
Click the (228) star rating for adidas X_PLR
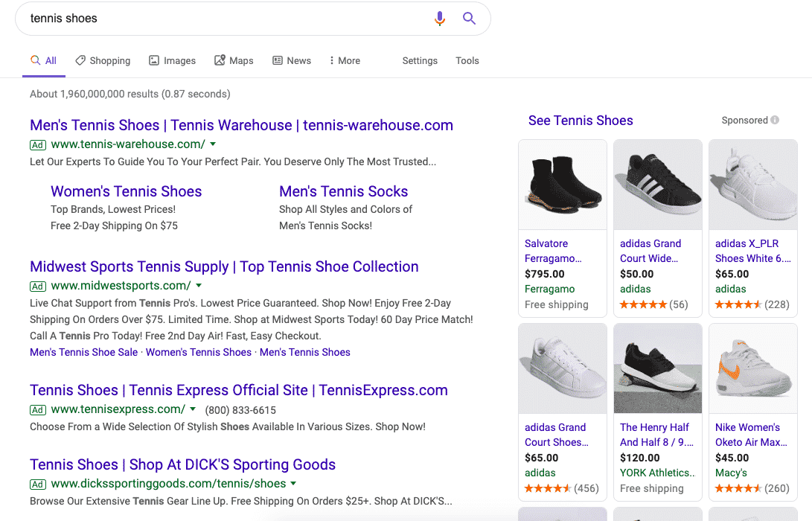click(x=752, y=304)
